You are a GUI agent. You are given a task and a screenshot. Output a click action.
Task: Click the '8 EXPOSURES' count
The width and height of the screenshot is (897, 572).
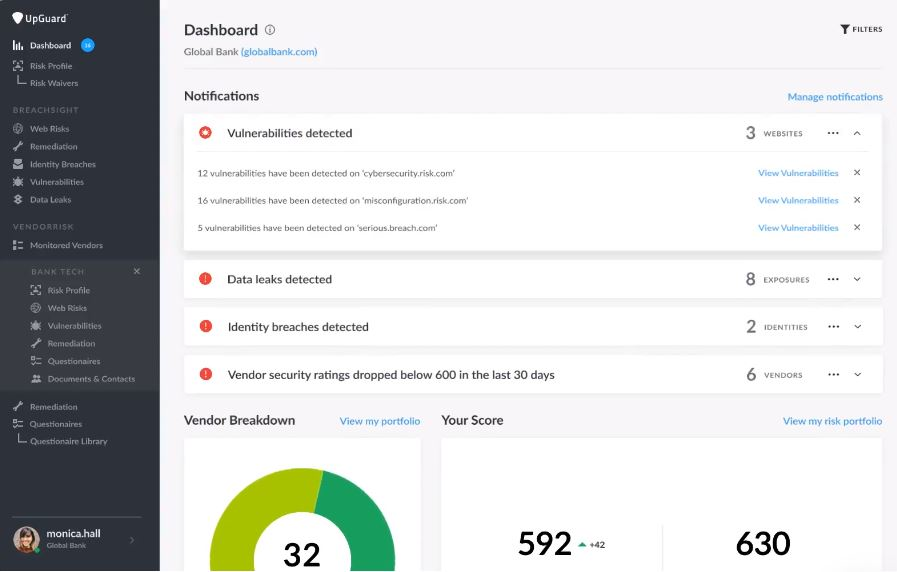[x=777, y=279]
